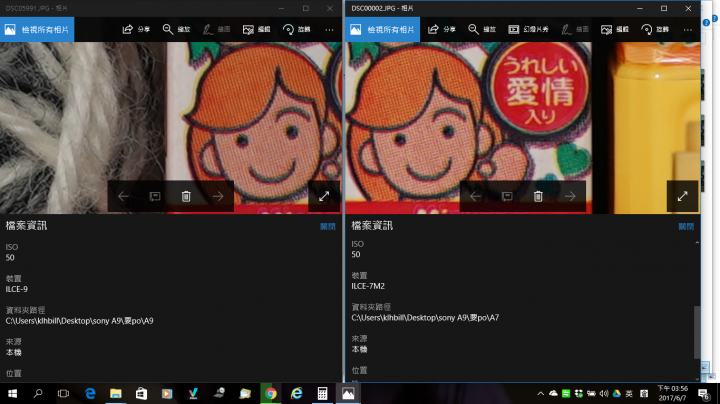Delete the photo in DSC05991.JPG window
Image resolution: width=720 pixels, height=404 pixels.
186,196
